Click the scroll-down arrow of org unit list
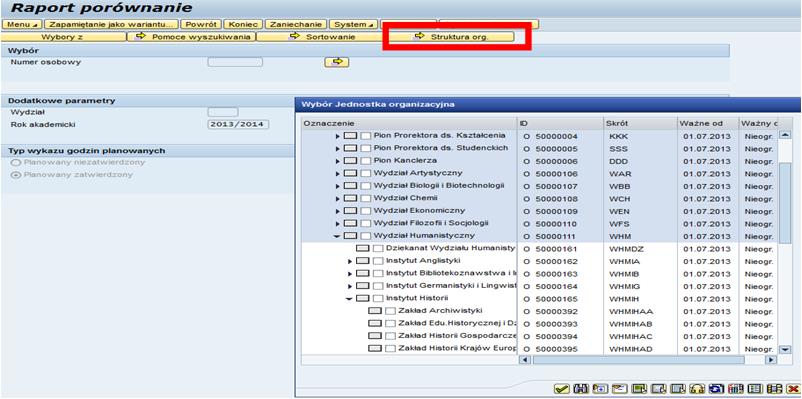The height and width of the screenshot is (399, 802). click(x=785, y=349)
